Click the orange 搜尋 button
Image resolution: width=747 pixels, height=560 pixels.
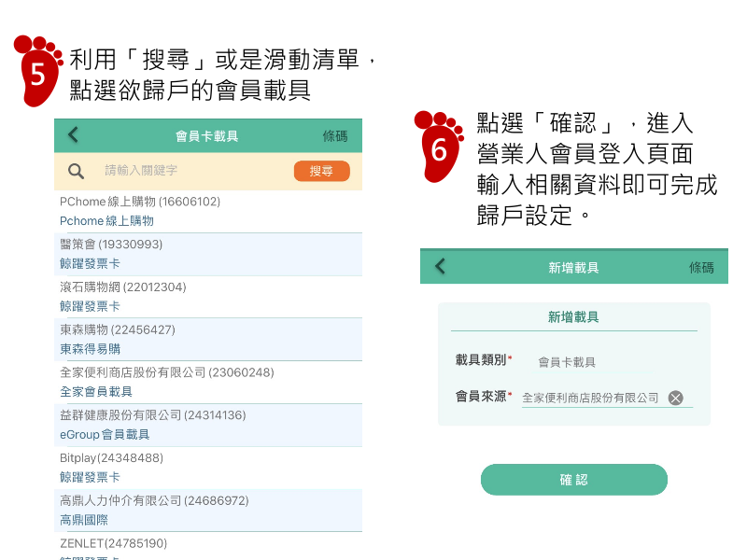[x=321, y=171]
